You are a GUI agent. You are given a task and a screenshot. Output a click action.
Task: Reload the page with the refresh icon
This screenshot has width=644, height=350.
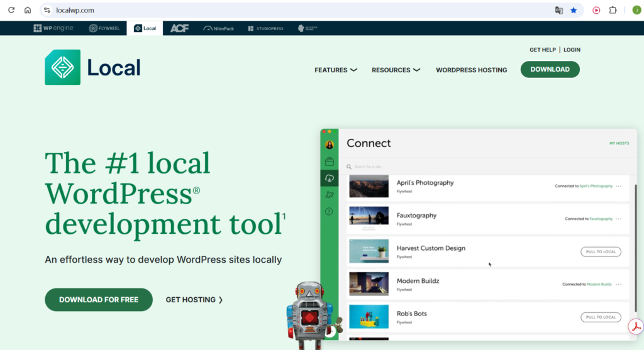click(x=11, y=10)
